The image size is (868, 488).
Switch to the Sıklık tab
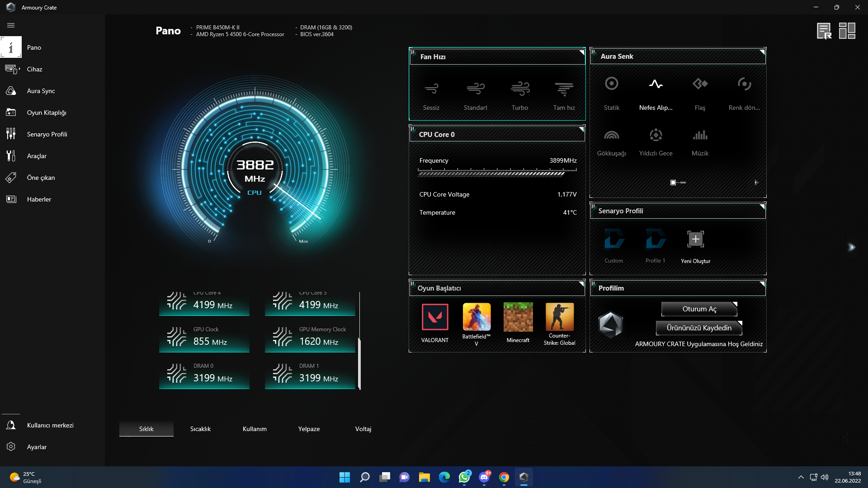146,429
